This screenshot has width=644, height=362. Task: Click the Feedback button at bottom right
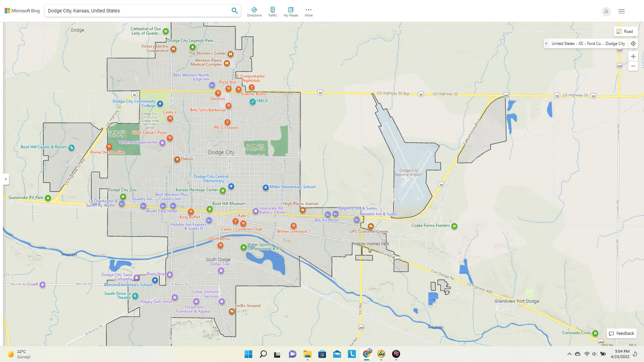tap(621, 333)
